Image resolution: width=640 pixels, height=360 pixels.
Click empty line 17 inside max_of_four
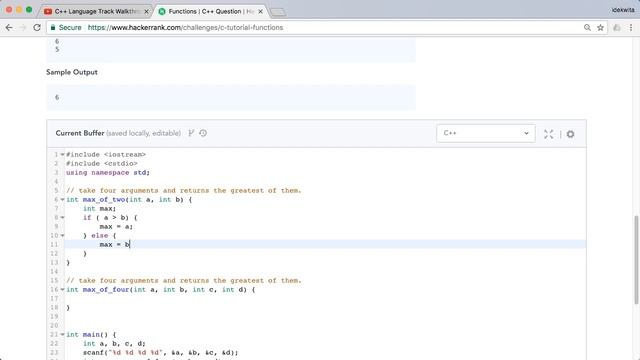325,298
